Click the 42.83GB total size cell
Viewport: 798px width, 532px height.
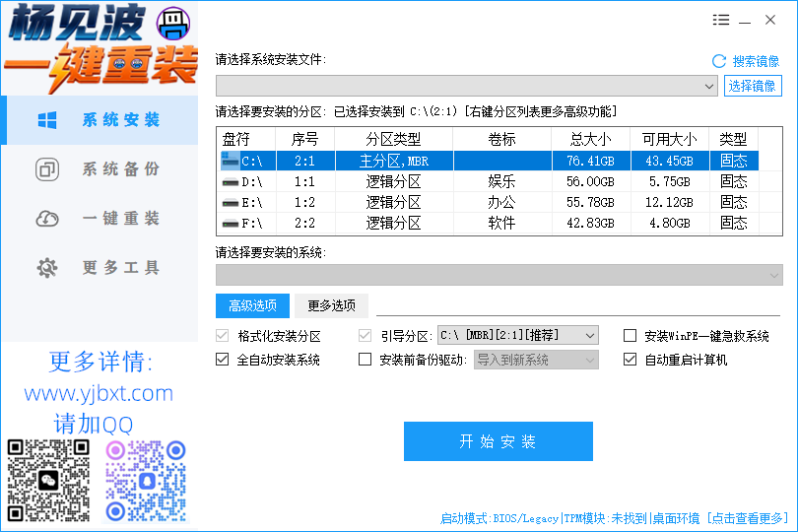coord(590,223)
